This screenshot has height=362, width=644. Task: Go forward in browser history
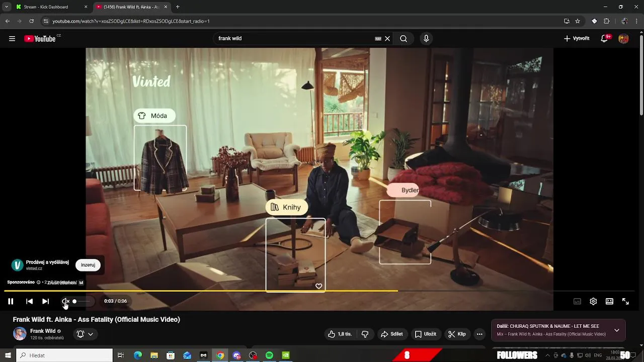tap(20, 21)
